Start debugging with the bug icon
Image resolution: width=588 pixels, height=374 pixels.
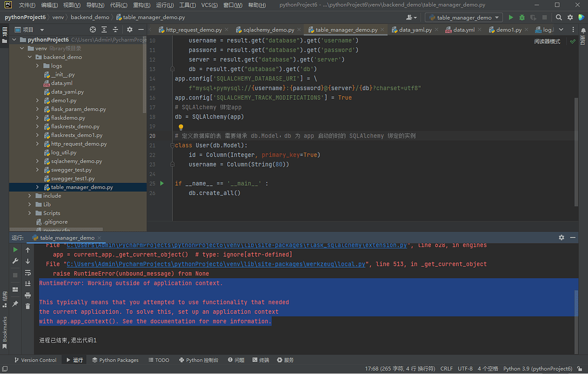pos(522,17)
